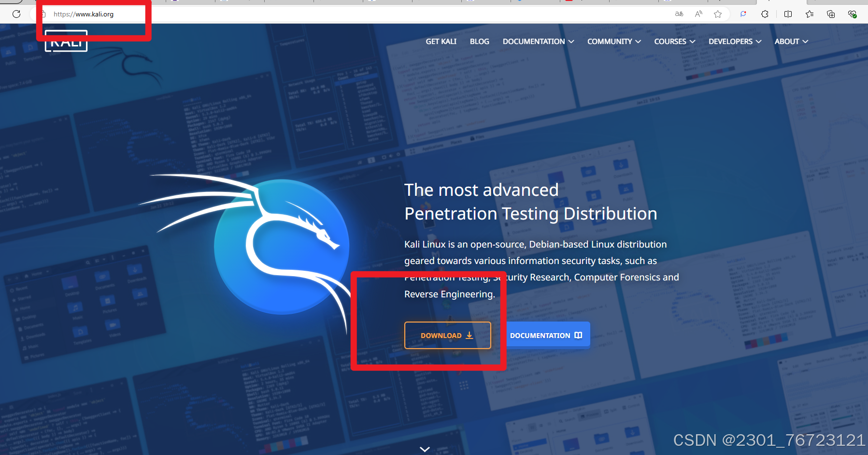Viewport: 868px width, 455px height.
Task: Click the translate page icon in address bar
Action: click(x=679, y=14)
